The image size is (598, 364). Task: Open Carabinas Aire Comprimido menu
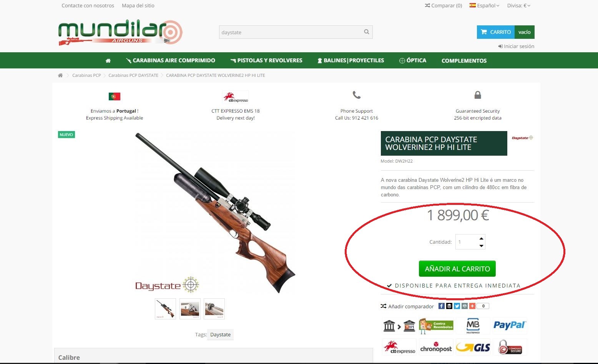[171, 60]
